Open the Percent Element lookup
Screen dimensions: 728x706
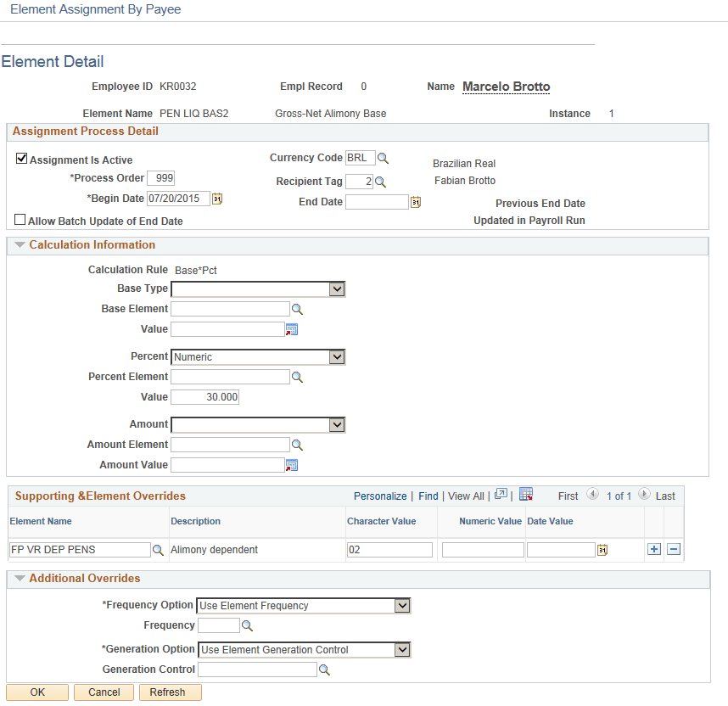[x=295, y=377]
